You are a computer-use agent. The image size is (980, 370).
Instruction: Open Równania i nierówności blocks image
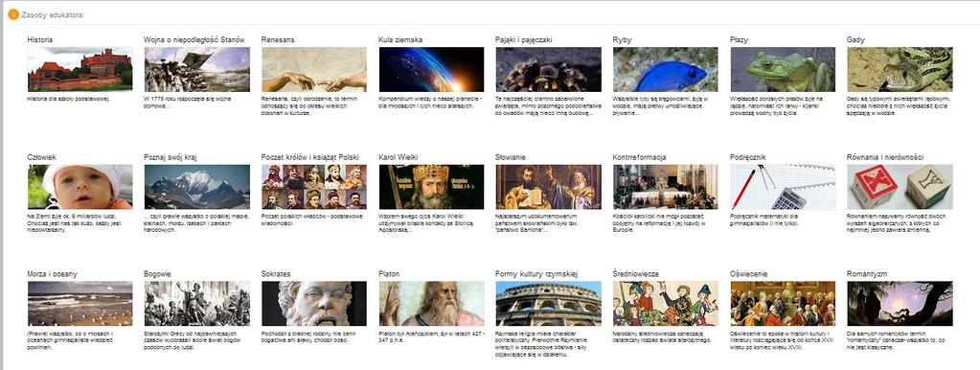click(900, 187)
